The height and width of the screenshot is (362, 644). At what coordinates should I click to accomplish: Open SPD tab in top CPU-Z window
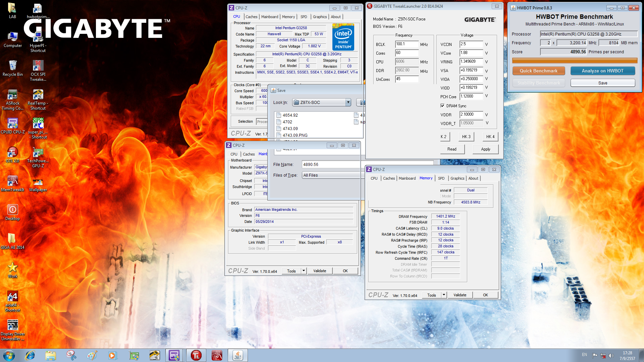coord(304,17)
